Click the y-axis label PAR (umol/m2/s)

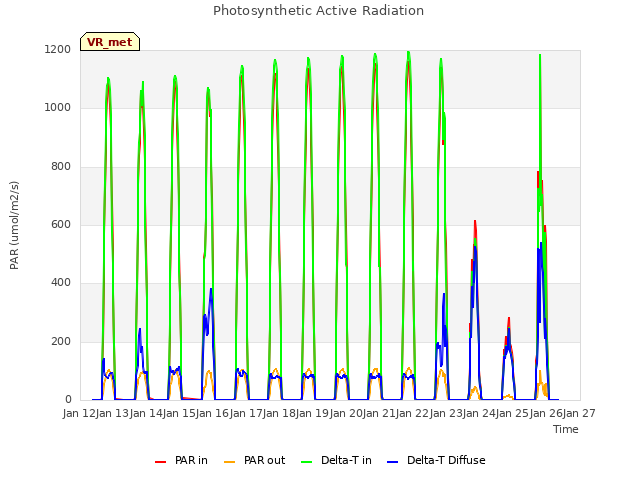(14, 225)
